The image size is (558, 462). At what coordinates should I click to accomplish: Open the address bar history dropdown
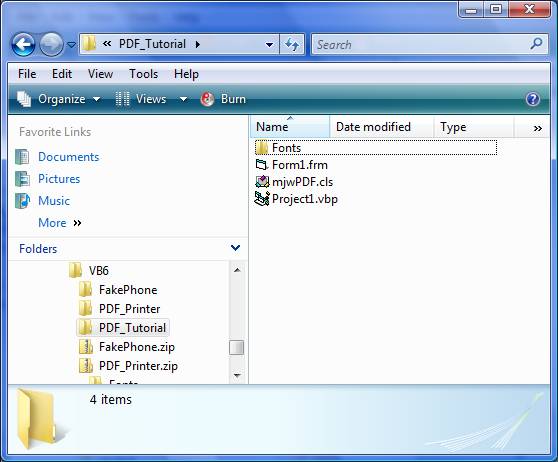point(269,44)
